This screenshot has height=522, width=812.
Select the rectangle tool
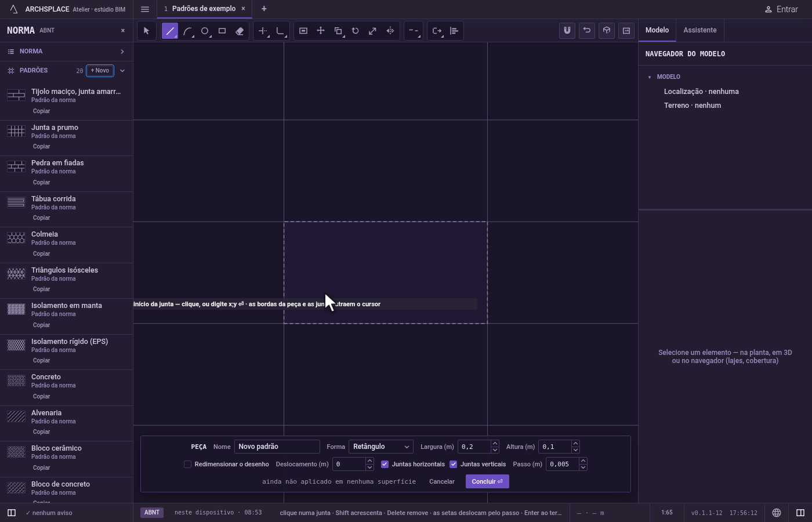click(x=222, y=31)
